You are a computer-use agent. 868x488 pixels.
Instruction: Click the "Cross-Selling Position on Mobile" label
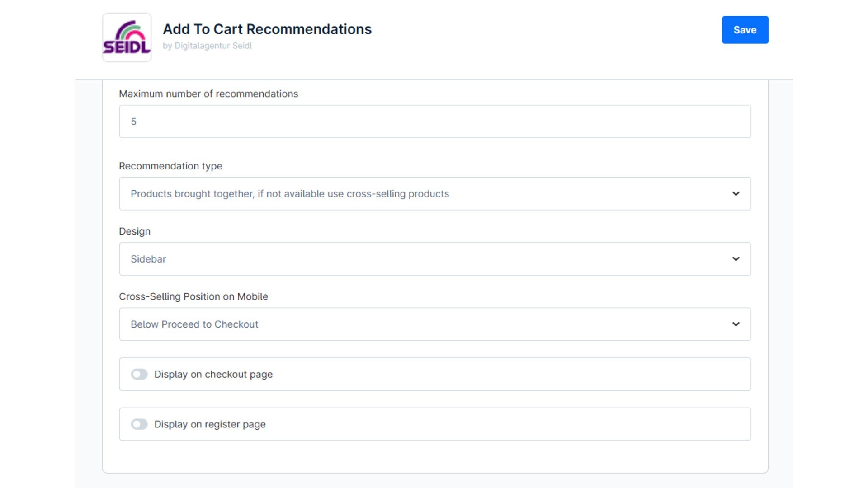coord(193,296)
